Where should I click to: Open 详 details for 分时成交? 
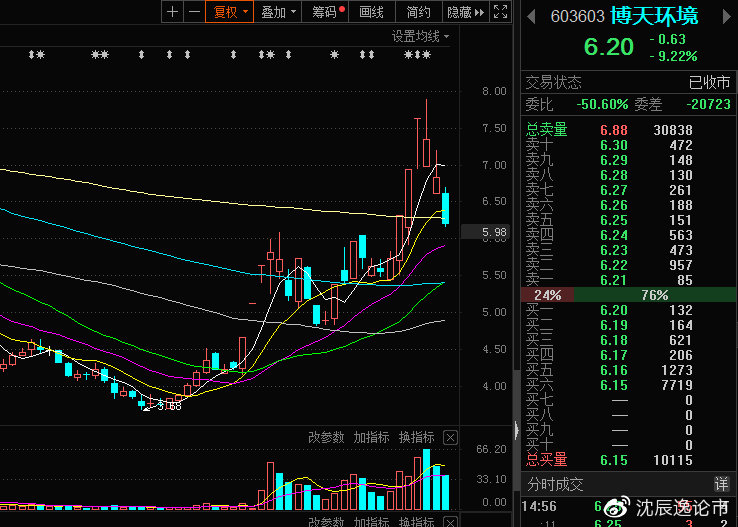721,483
